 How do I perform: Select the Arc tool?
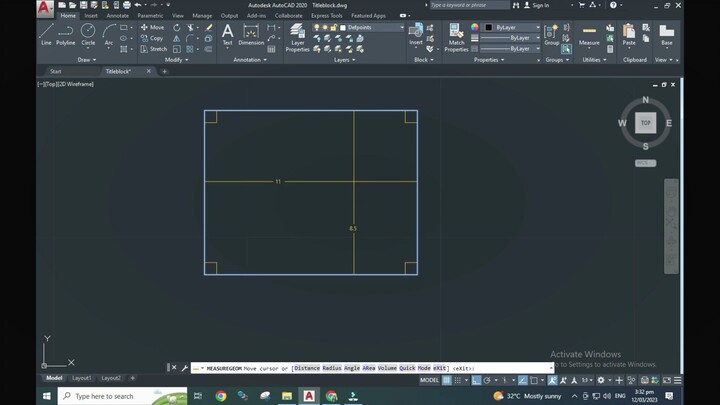108,35
